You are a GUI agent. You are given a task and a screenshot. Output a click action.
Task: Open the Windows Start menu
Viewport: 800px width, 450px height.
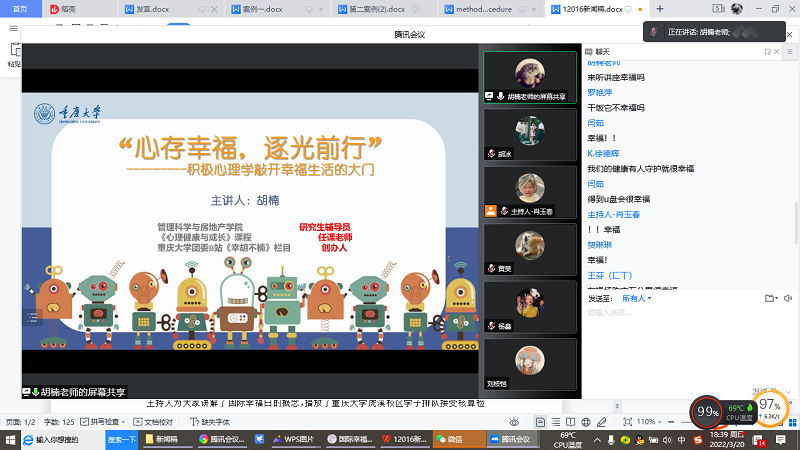(10, 439)
